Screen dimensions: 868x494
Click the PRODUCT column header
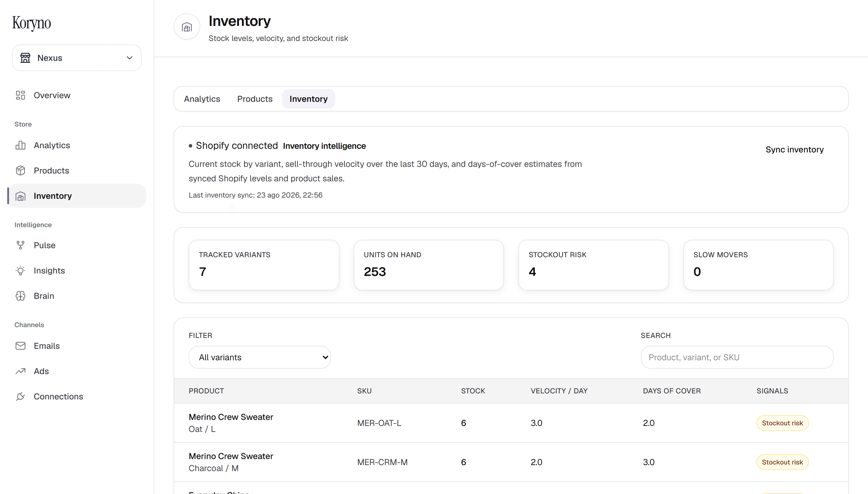coord(206,391)
